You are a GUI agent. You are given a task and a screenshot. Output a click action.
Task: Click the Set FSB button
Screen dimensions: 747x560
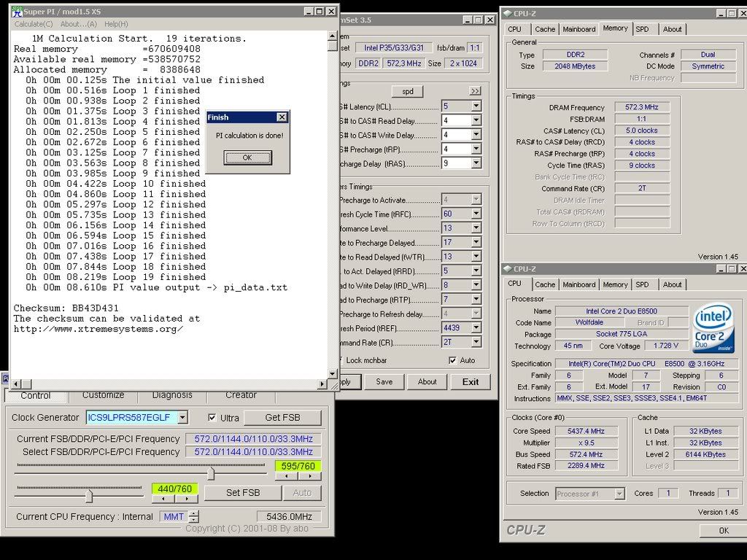(x=243, y=493)
